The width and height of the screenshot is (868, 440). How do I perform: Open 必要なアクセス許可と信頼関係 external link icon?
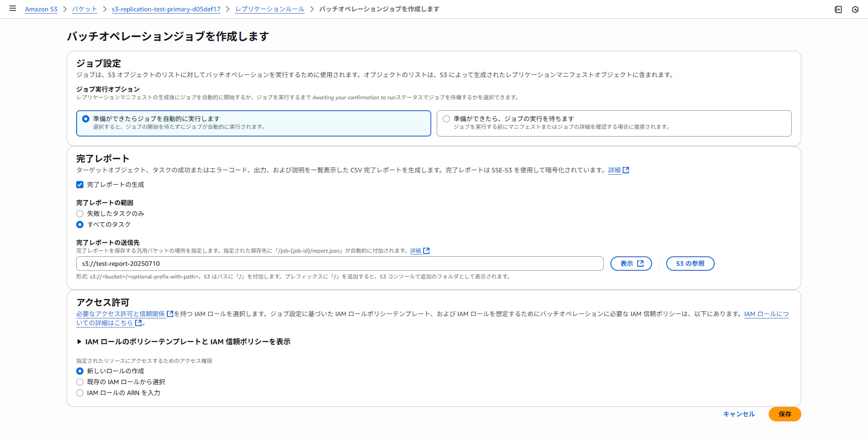coord(170,313)
